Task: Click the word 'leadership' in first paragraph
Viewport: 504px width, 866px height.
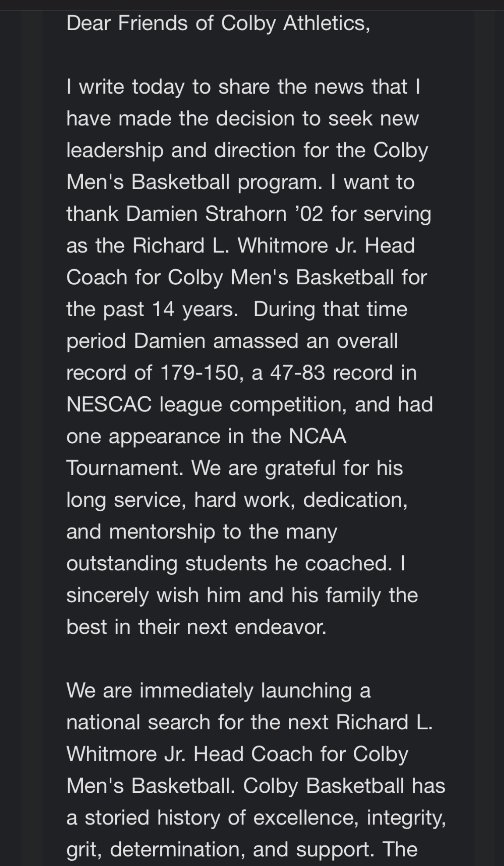Action: tap(115, 150)
